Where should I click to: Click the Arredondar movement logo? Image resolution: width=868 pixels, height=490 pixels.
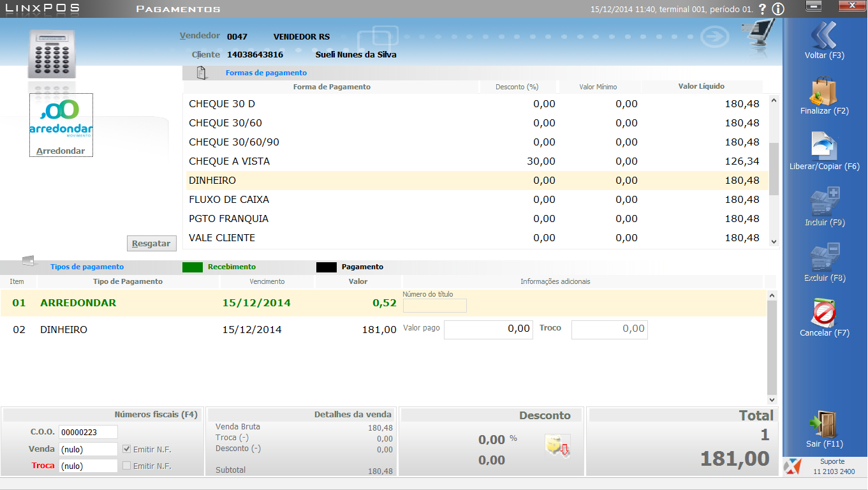[x=61, y=118]
